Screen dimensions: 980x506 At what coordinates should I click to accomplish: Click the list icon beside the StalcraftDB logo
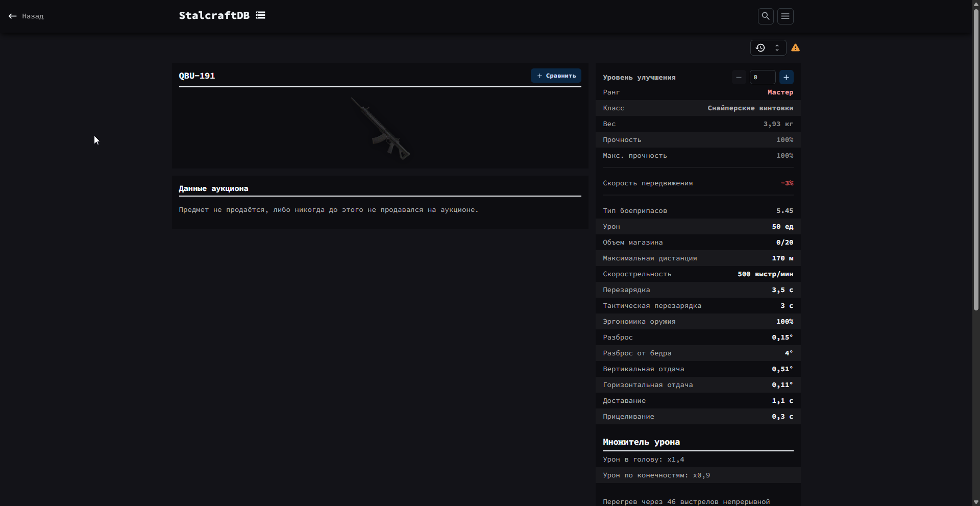(x=260, y=15)
